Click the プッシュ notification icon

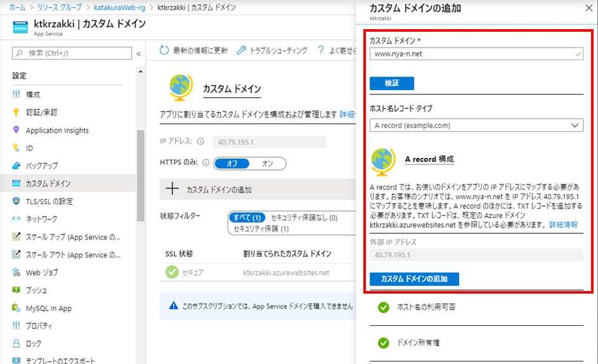click(x=16, y=290)
